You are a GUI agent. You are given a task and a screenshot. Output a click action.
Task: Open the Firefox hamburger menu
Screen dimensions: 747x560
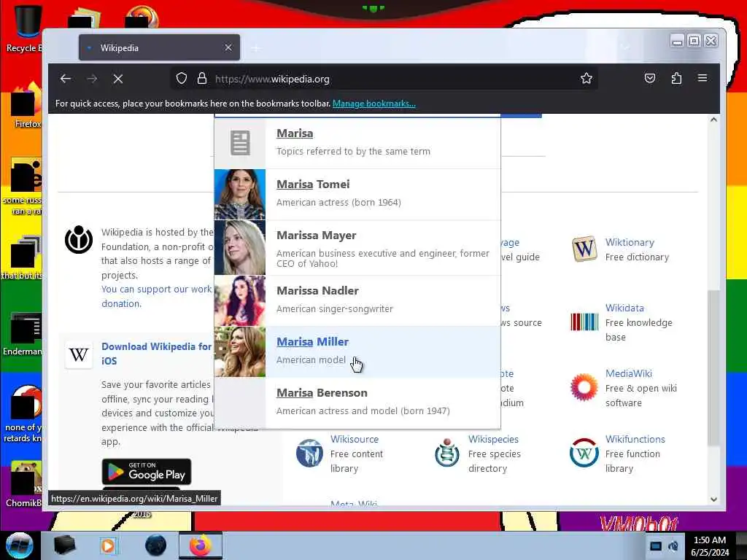[703, 77]
